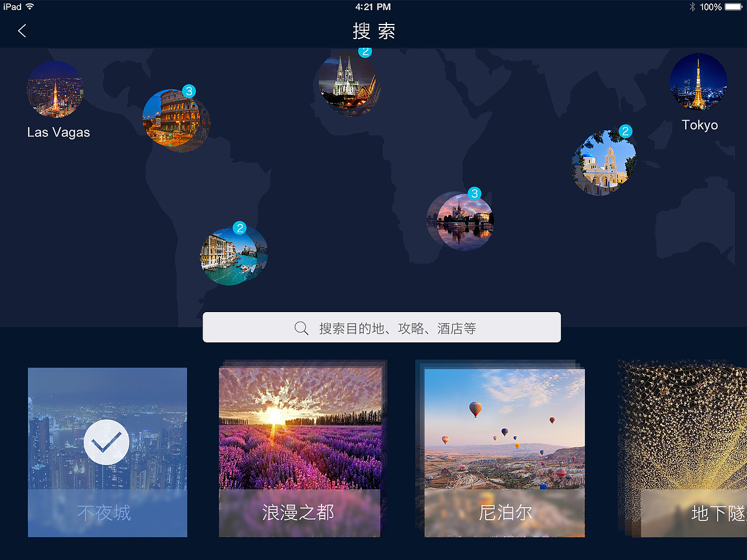Open the badge counter on the Notre Dame circle
The height and width of the screenshot is (560, 747).
pyautogui.click(x=474, y=194)
